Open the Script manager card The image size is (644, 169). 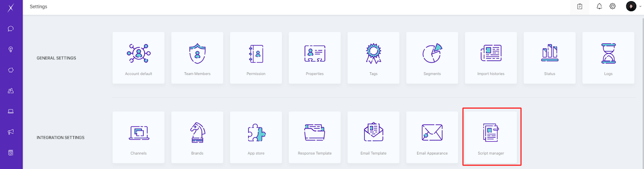tap(491, 137)
